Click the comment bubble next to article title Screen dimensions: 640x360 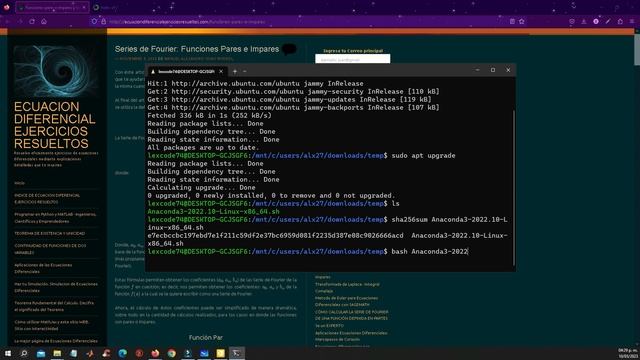point(289,49)
